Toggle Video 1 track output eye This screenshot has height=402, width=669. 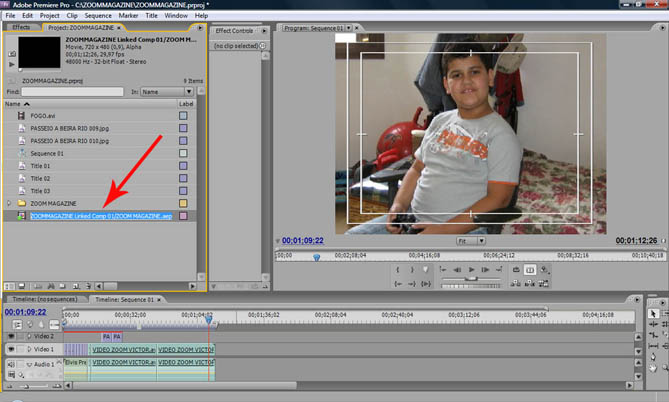10,349
